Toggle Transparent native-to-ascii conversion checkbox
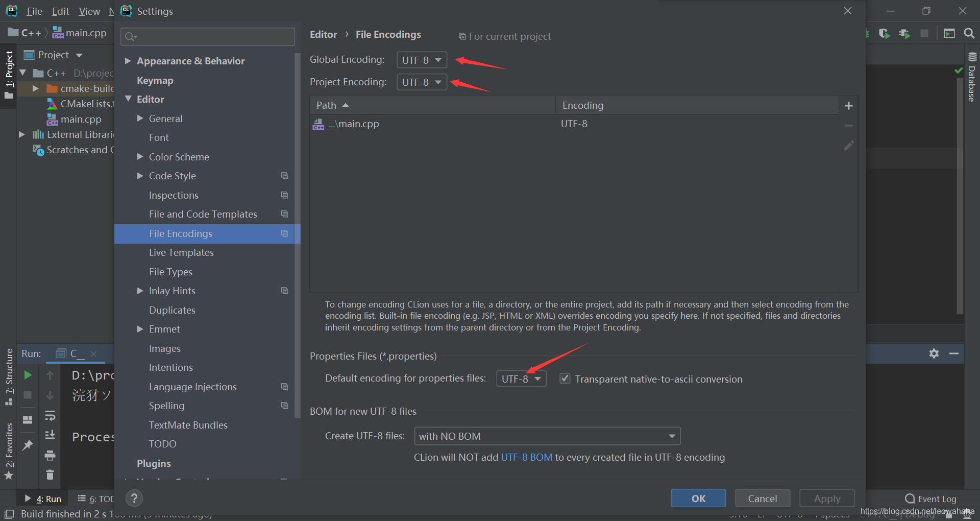The width and height of the screenshot is (980, 521). 565,378
